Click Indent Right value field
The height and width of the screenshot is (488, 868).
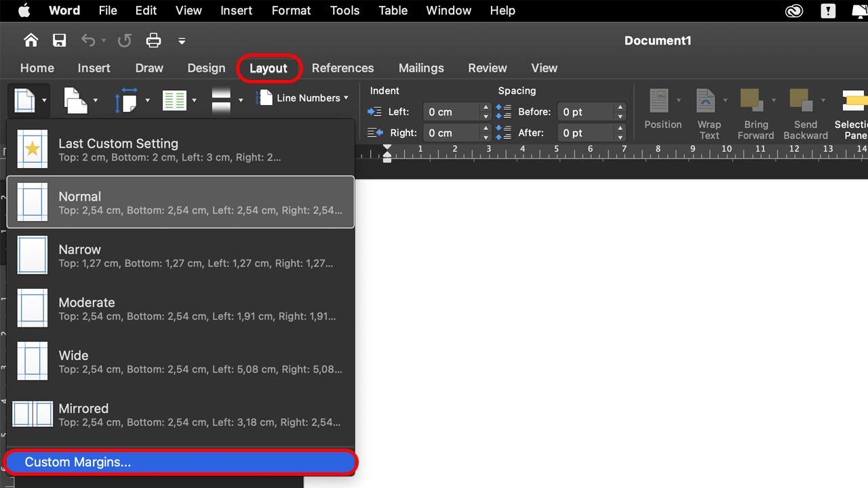[x=451, y=133]
